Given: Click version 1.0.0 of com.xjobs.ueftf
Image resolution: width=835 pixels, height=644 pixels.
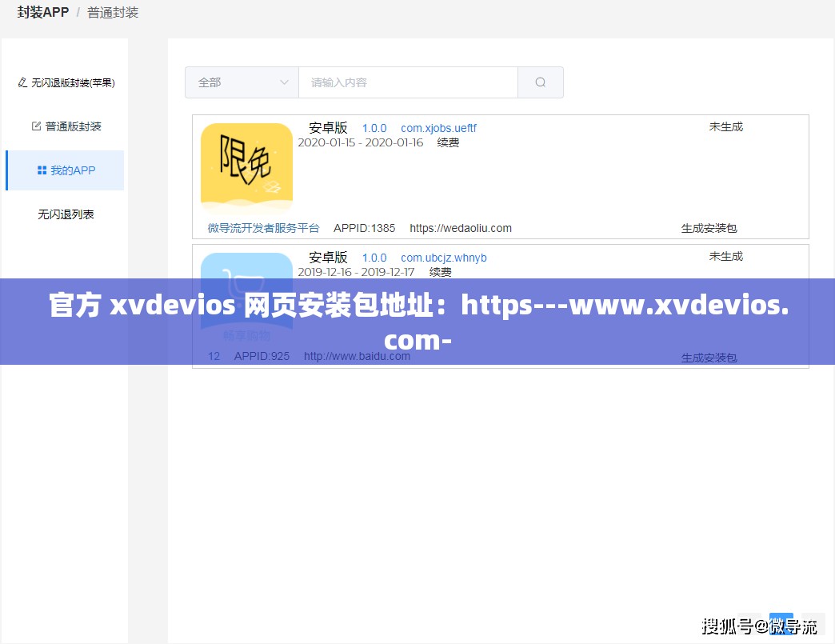Looking at the screenshot, I should 374,128.
